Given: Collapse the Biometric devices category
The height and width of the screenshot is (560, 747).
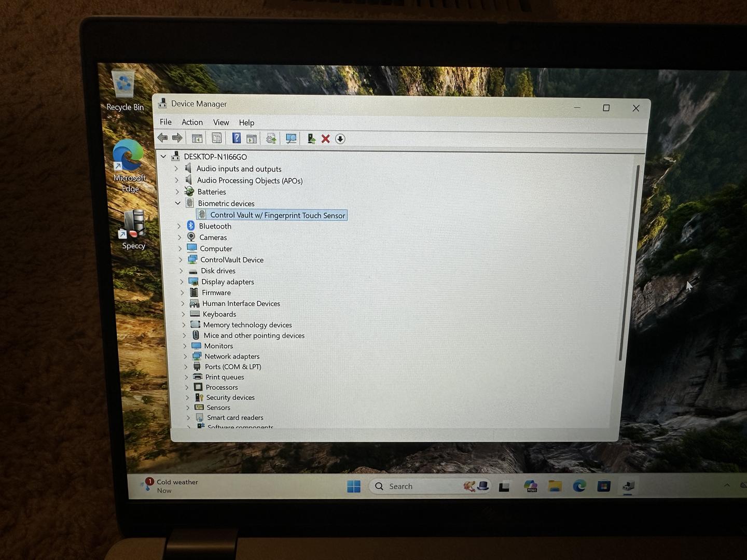Looking at the screenshot, I should (x=178, y=203).
